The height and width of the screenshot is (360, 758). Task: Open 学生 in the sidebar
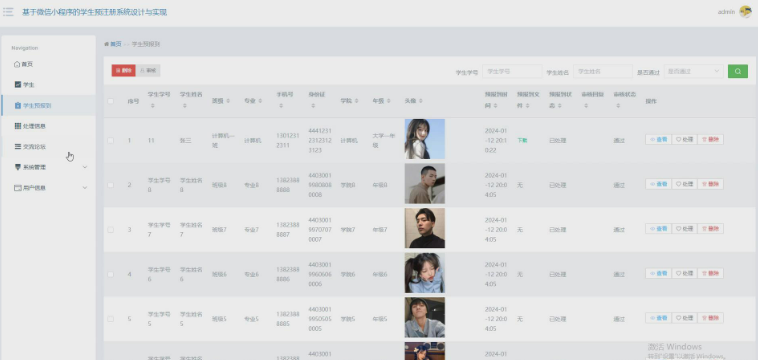click(x=48, y=85)
